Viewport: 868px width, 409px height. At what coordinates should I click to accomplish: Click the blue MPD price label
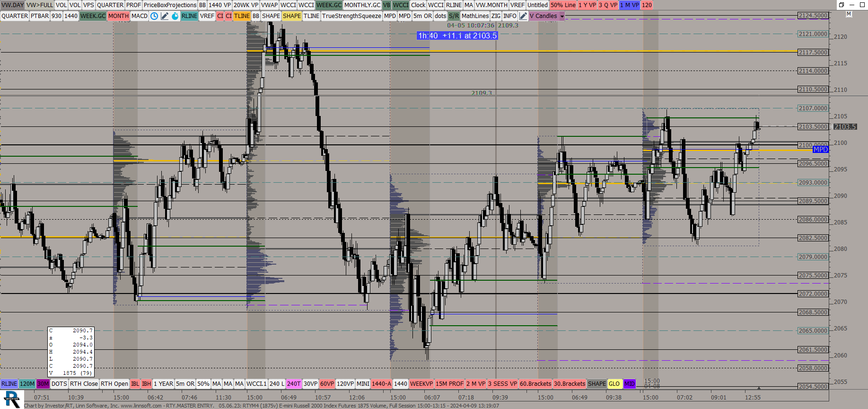(x=820, y=150)
